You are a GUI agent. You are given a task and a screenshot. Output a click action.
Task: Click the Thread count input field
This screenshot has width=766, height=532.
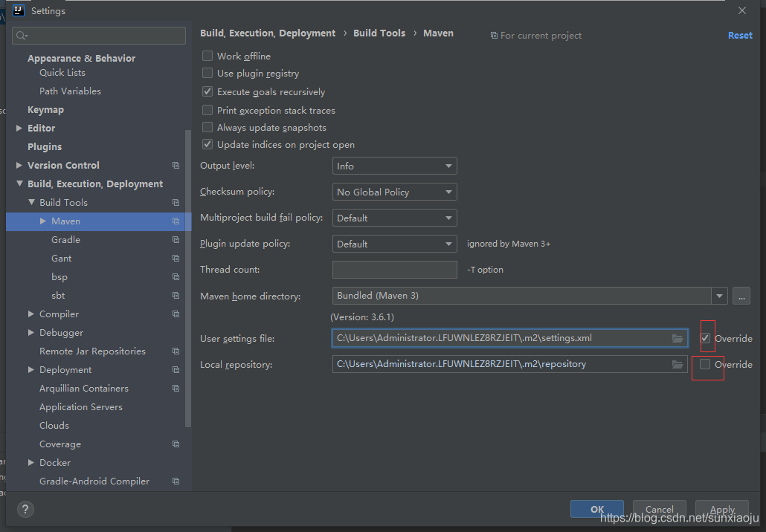tap(394, 270)
